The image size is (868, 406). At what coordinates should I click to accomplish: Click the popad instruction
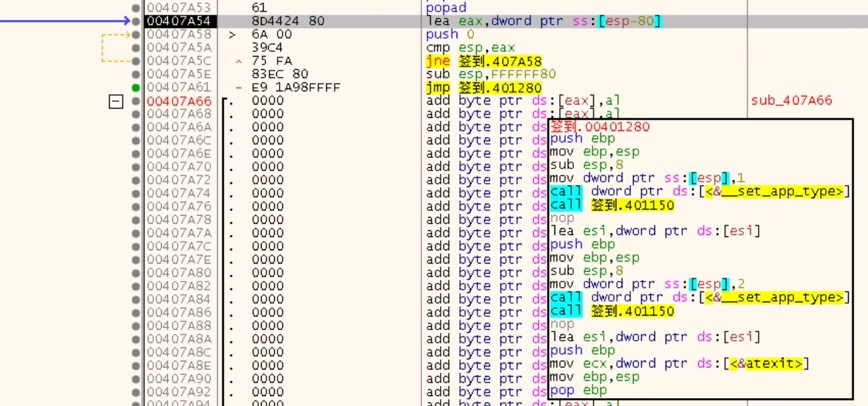(x=446, y=8)
